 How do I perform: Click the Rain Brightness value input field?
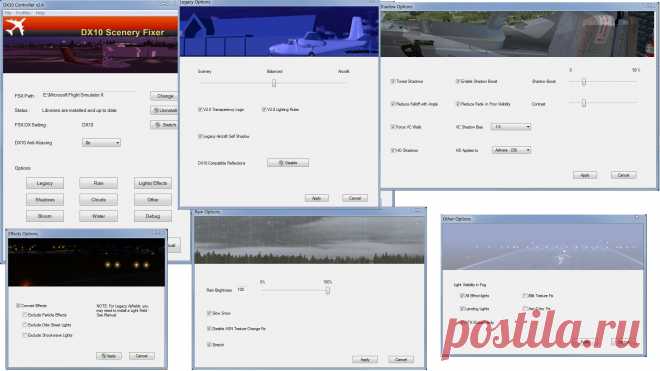pos(242,290)
